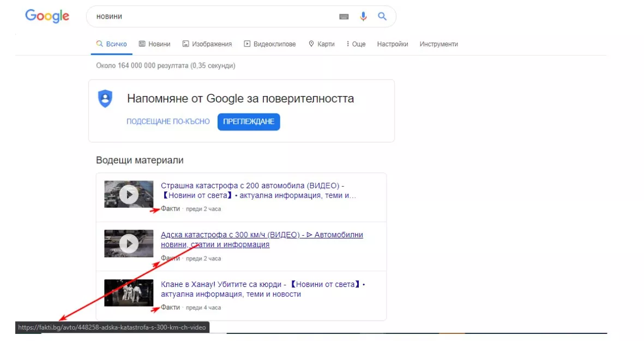
Task: Open the "Видеоклипове" tab
Action: coord(270,44)
